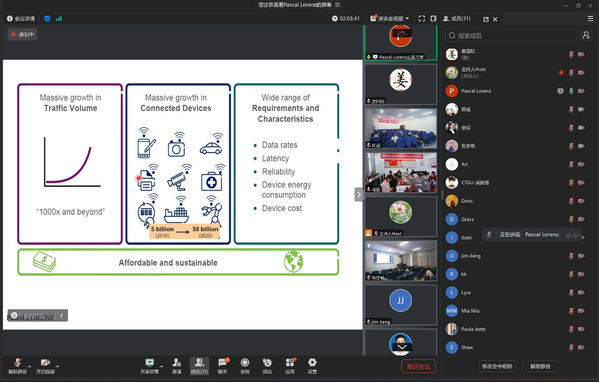Click the invite (邀请) icon in toolbar
Screen dimensions: 599x382
point(176,366)
